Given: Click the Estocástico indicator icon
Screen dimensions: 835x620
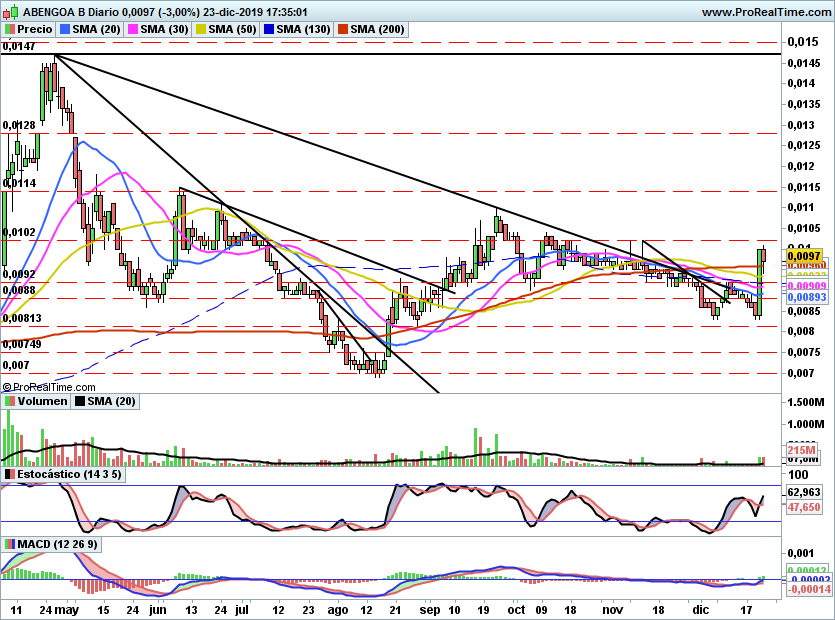Looking at the screenshot, I should coord(9,473).
